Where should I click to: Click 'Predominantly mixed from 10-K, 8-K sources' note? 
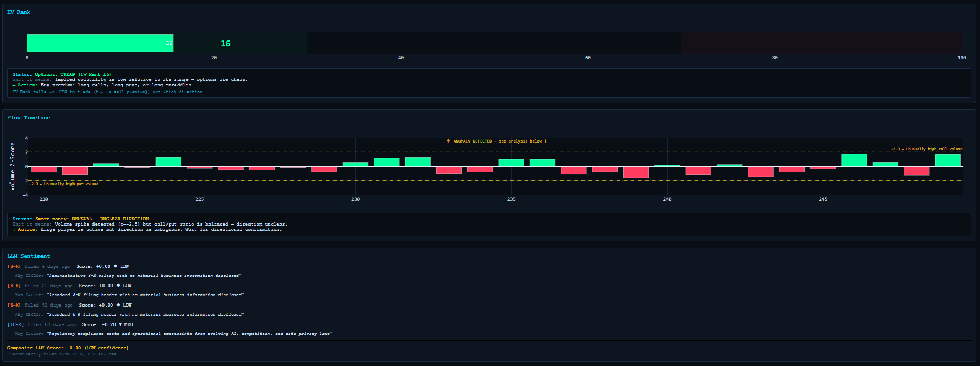(63, 354)
